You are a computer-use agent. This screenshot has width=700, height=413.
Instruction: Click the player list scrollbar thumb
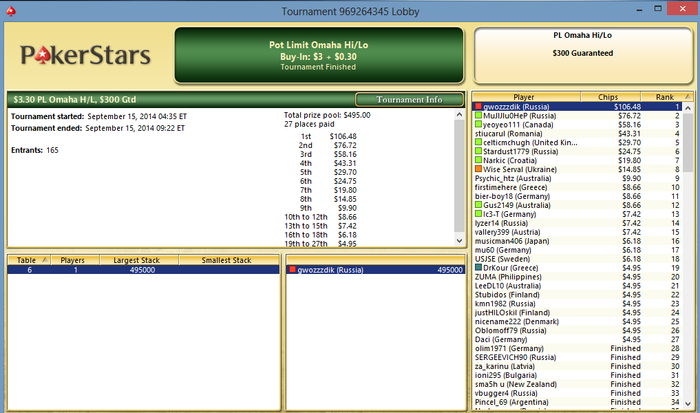tap(688, 142)
